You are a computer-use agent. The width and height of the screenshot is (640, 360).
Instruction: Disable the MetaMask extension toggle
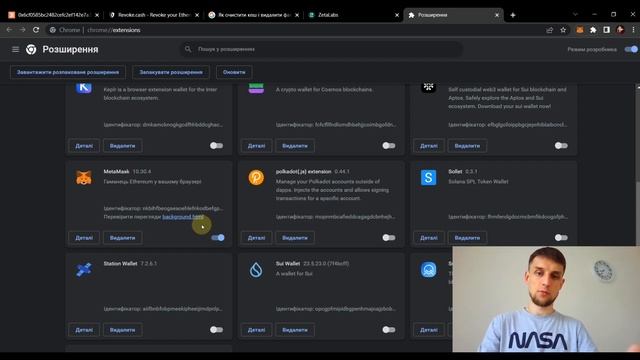point(218,238)
